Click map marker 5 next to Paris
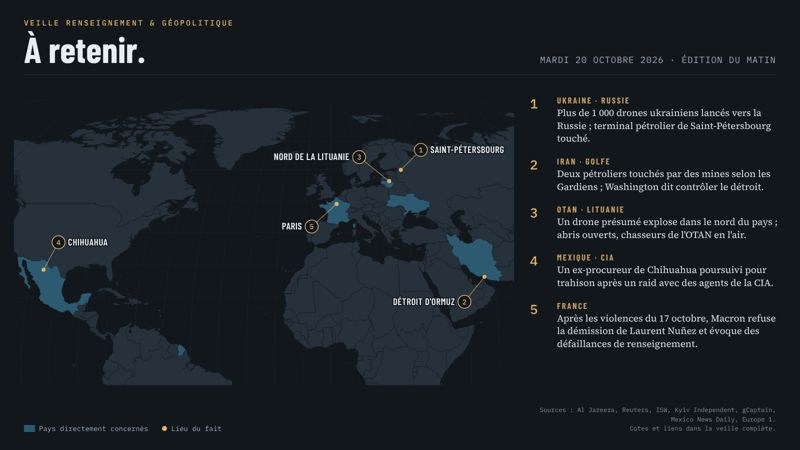Viewport: 800px width, 450px height. [312, 226]
